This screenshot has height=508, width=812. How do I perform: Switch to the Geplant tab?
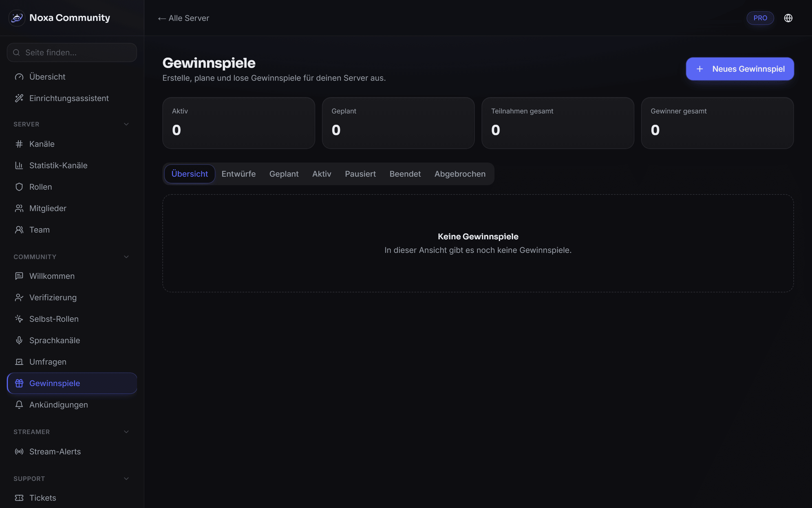click(284, 174)
